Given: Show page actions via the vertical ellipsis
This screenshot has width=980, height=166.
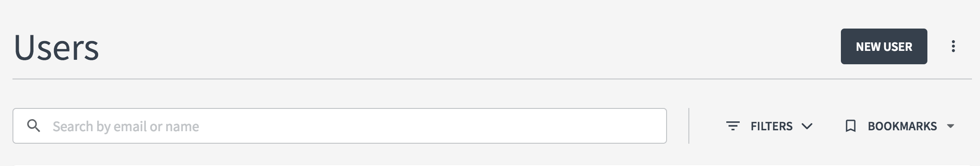Looking at the screenshot, I should click(953, 46).
